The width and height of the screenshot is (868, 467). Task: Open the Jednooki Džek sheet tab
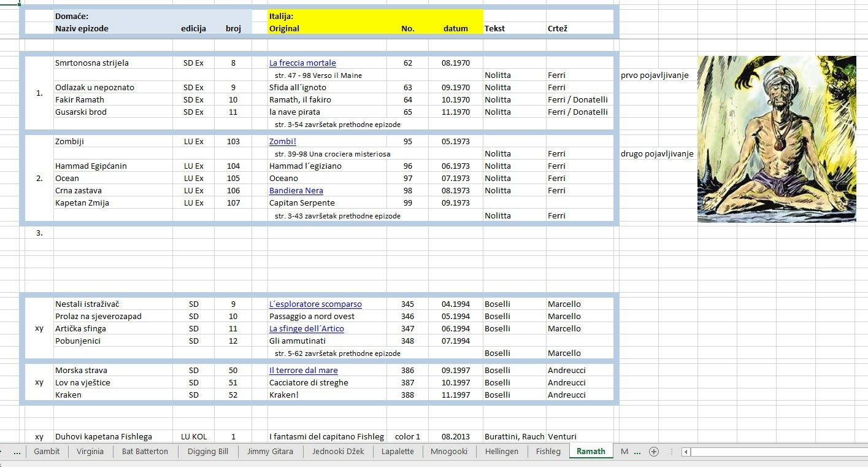[338, 451]
